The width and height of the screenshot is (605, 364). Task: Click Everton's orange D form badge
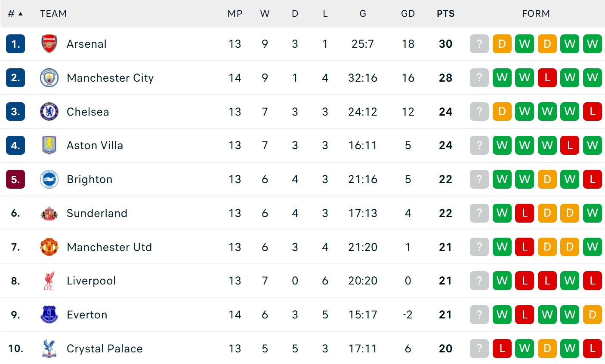pos(592,315)
